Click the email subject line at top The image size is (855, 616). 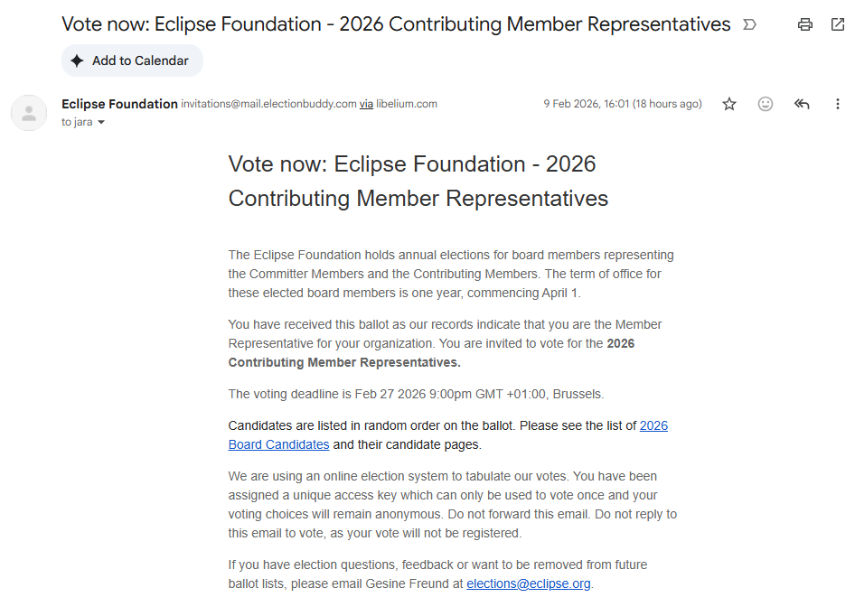point(396,24)
